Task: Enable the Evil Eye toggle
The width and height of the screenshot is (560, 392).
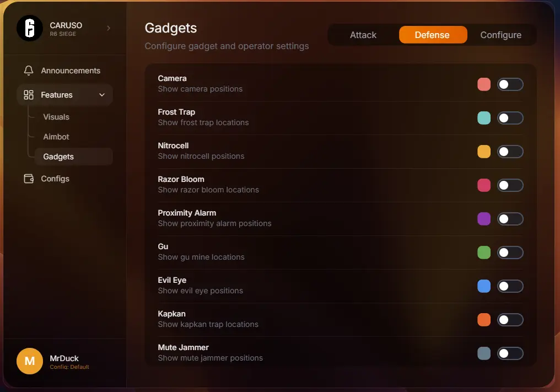Action: pyautogui.click(x=510, y=286)
